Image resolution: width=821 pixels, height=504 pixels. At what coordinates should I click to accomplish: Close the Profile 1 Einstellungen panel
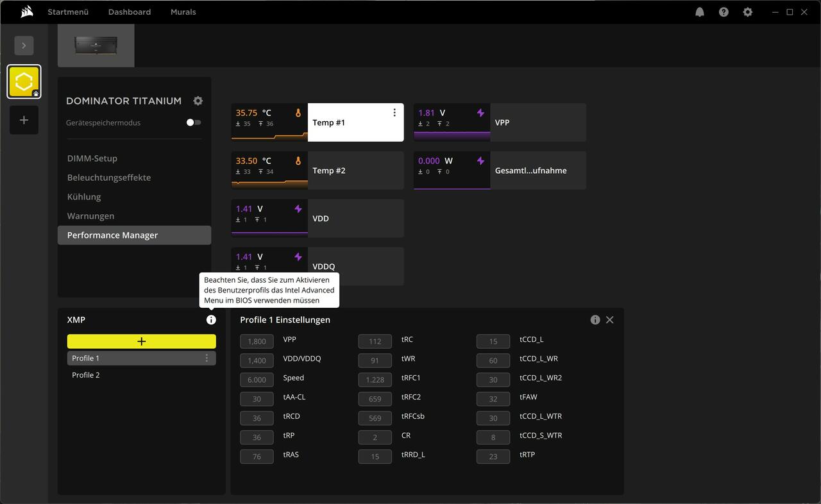(610, 320)
